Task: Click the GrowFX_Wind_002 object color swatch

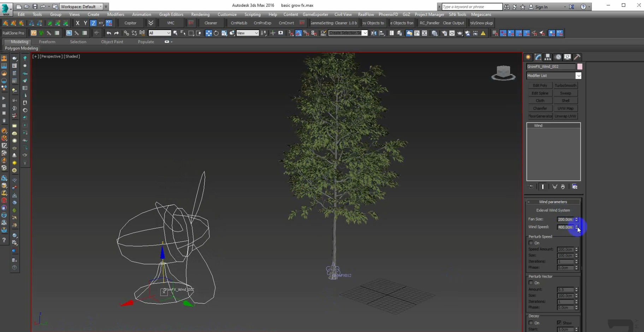Action: point(580,67)
